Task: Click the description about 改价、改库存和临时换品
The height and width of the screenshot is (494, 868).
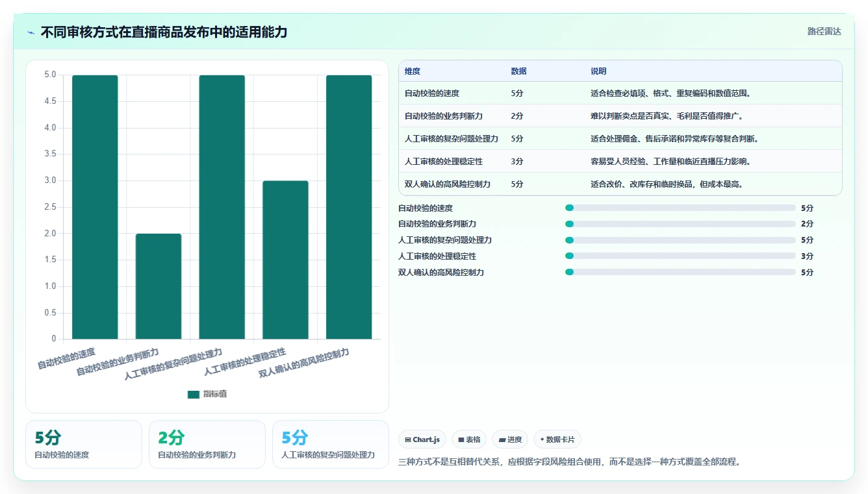Action: click(667, 184)
